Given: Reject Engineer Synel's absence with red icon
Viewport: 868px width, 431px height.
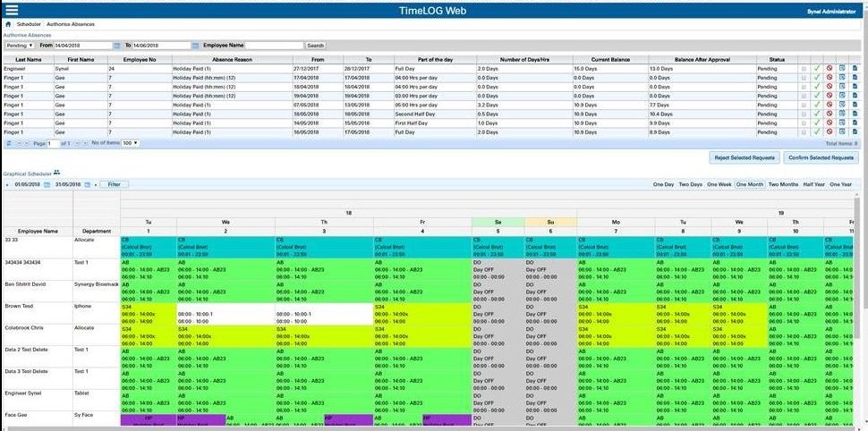Looking at the screenshot, I should (829, 68).
